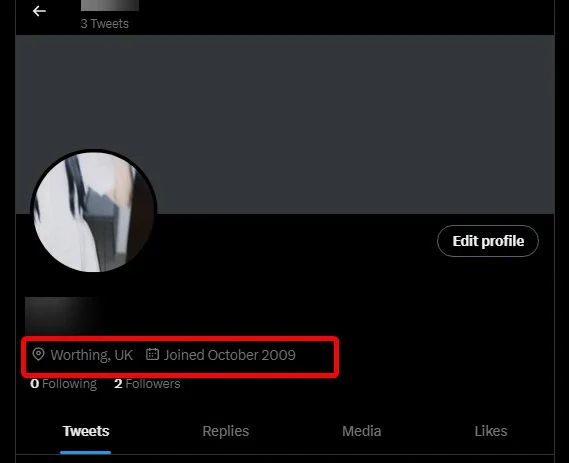Click the Edit profile button
The height and width of the screenshot is (463, 569).
click(488, 241)
